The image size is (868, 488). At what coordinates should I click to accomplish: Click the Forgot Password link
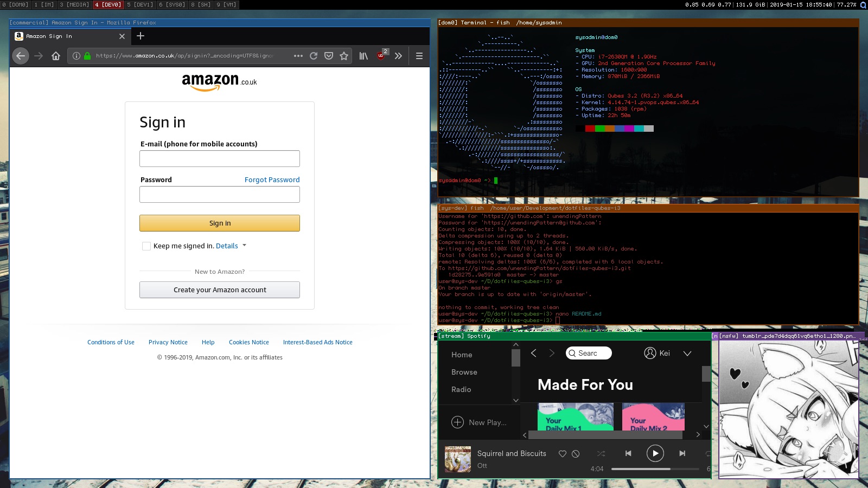pos(272,179)
